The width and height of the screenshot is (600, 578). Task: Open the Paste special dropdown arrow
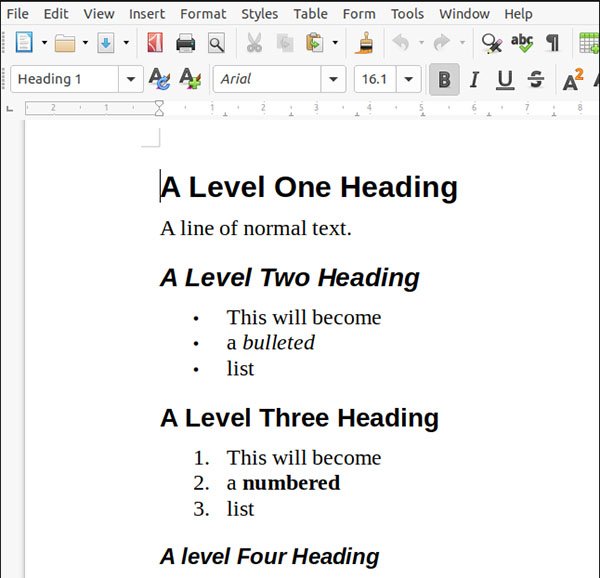(335, 42)
